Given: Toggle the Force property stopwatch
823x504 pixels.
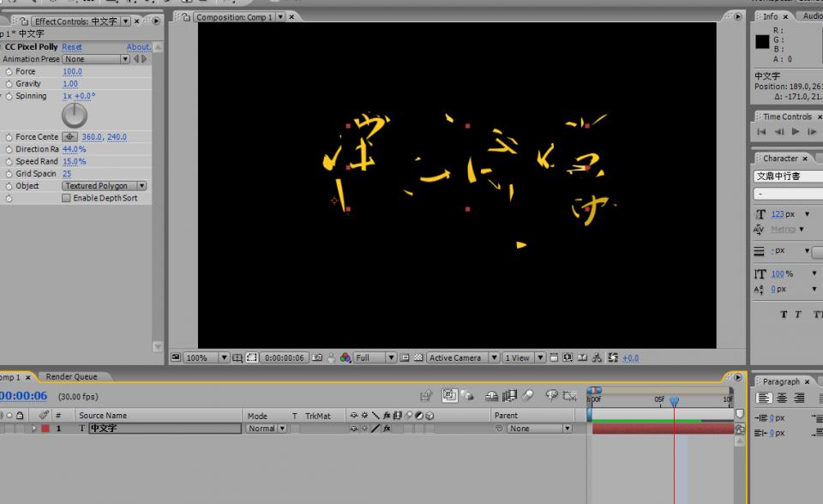Looking at the screenshot, I should (x=9, y=72).
